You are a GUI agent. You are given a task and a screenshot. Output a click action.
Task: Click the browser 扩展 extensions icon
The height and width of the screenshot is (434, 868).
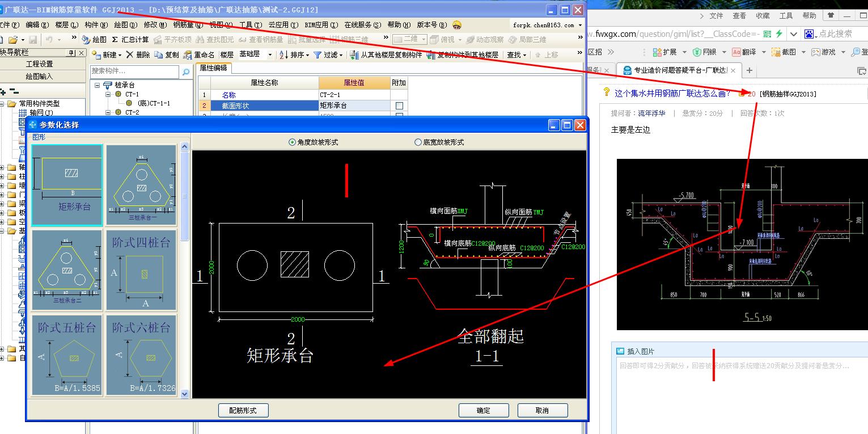(658, 52)
